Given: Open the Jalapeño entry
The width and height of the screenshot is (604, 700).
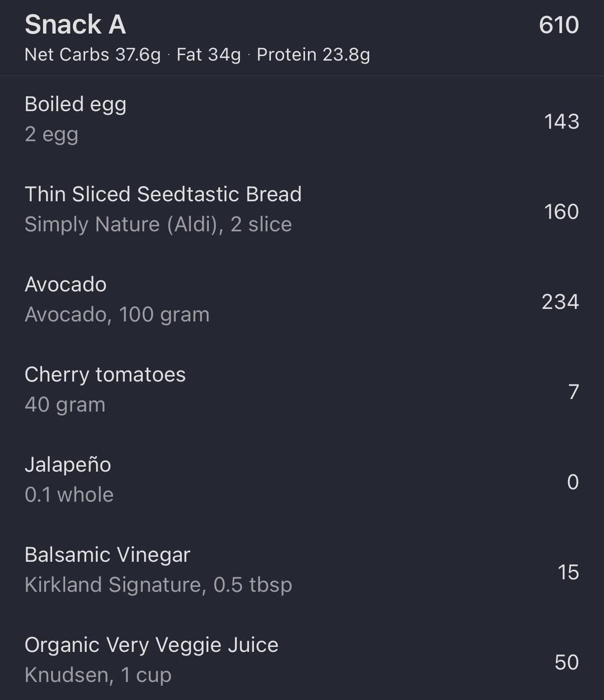Looking at the screenshot, I should tap(68, 464).
